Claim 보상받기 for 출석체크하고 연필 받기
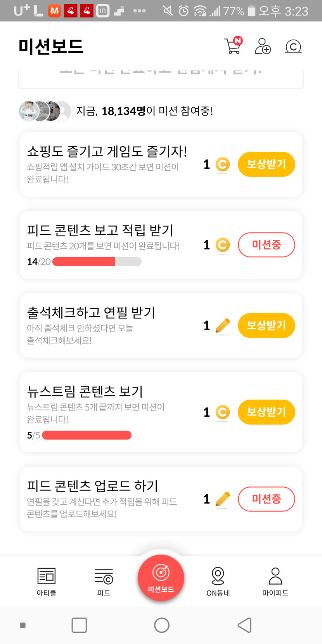Screen dimensions: 322x644 [266, 325]
